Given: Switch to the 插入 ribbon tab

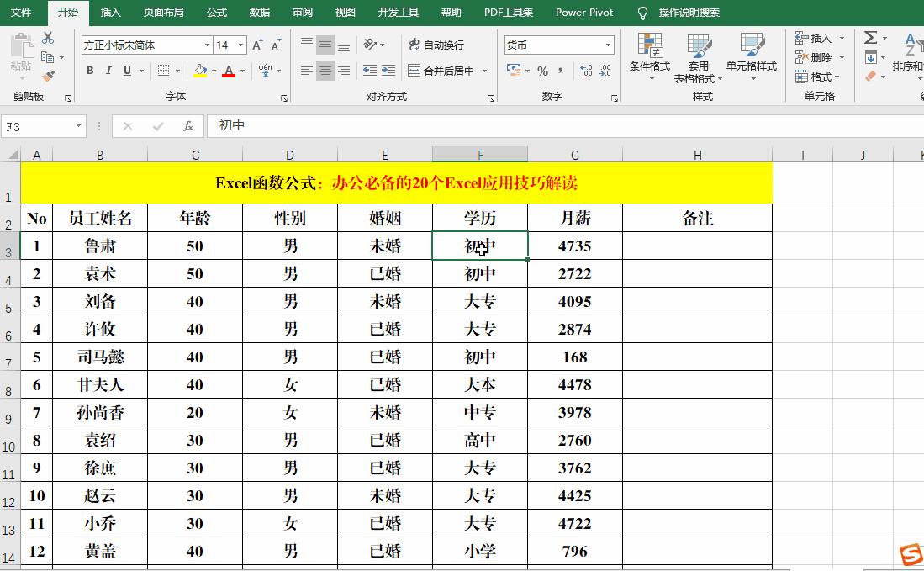Looking at the screenshot, I should click(x=110, y=13).
